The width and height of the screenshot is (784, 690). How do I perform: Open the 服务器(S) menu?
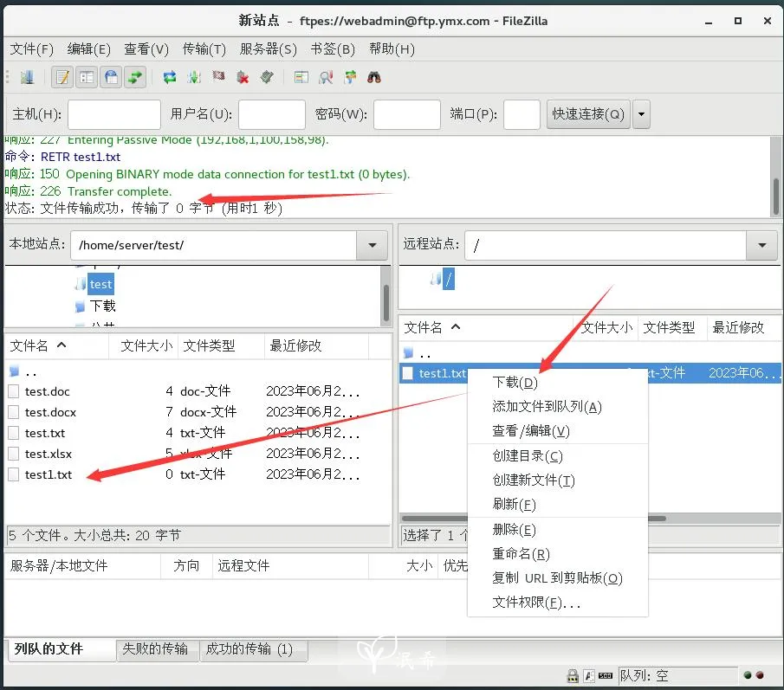268,49
